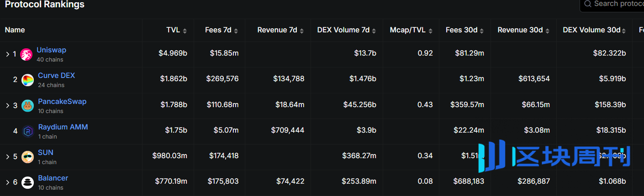Viewport: 644px width, 196px height.
Task: Click the search magnifier icon
Action: coord(588,4)
